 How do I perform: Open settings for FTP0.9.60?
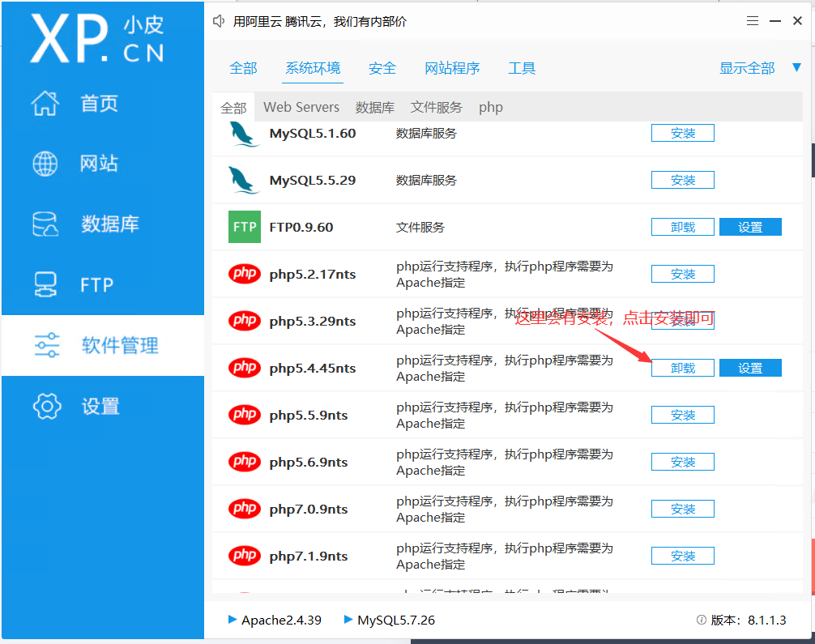coord(750,227)
